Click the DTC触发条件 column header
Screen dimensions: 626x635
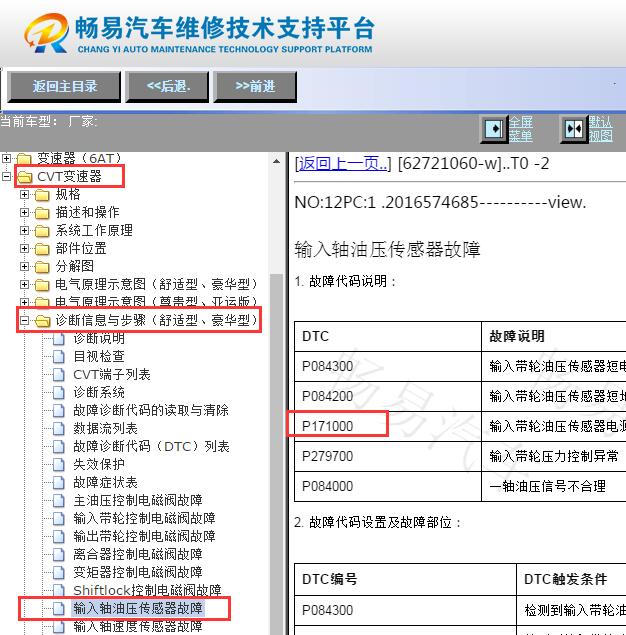[571, 579]
